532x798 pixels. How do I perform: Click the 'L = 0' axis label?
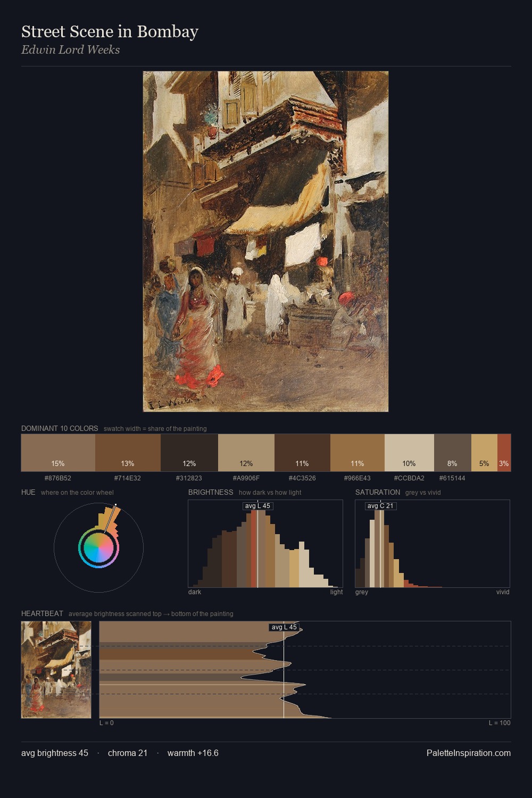106,722
